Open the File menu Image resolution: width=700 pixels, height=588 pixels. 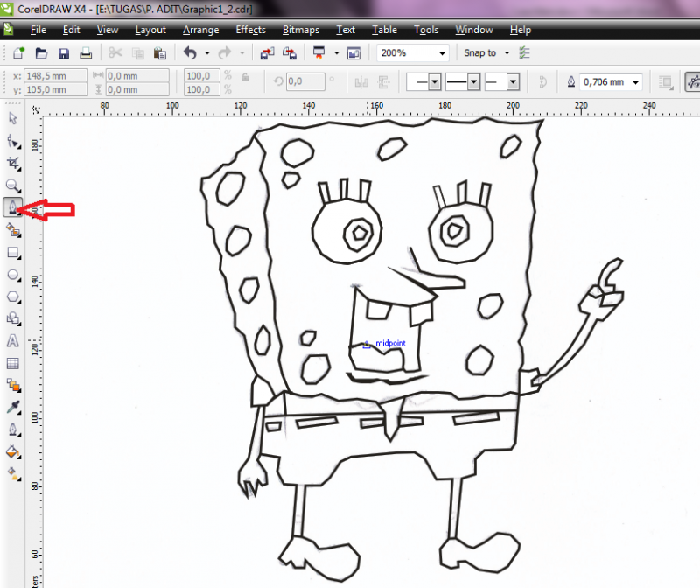coord(38,30)
